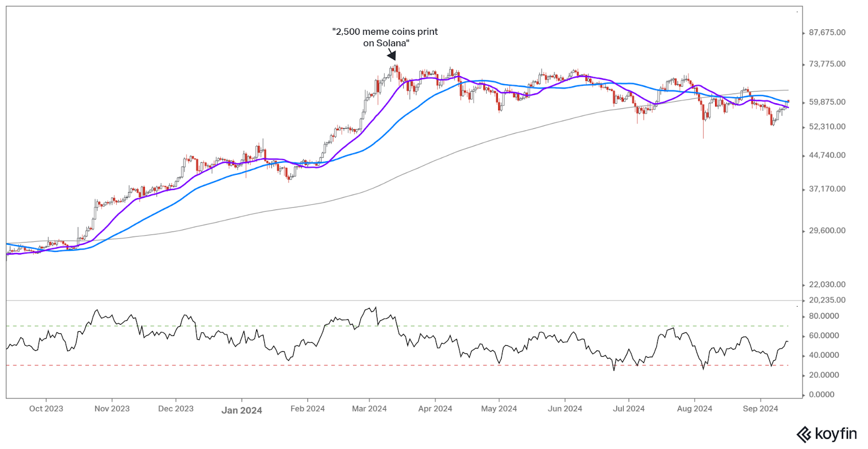Click the 60.0000 RSI axis label
868x449 pixels.
pyautogui.click(x=824, y=336)
